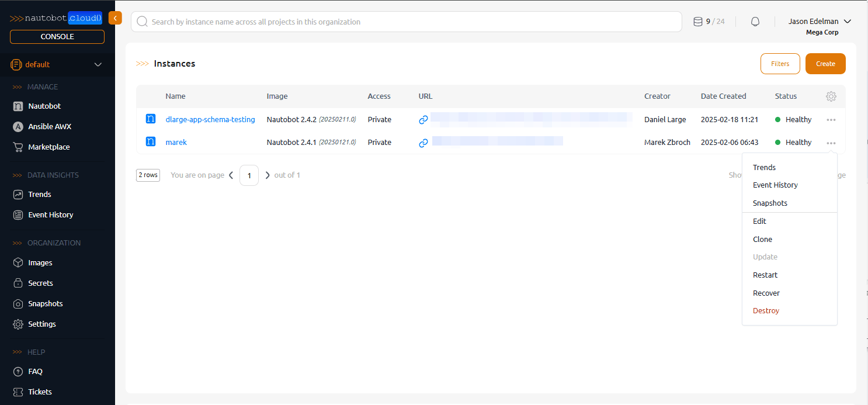Go to Marketplace in the sidebar
This screenshot has height=405, width=868.
point(48,147)
